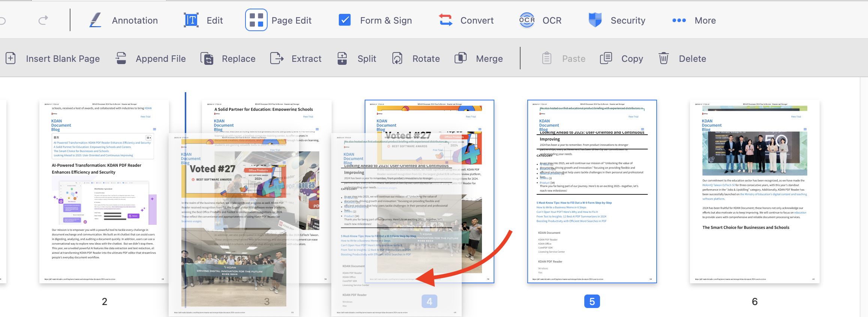
Task: Click the Delete trash icon
Action: [x=664, y=58]
